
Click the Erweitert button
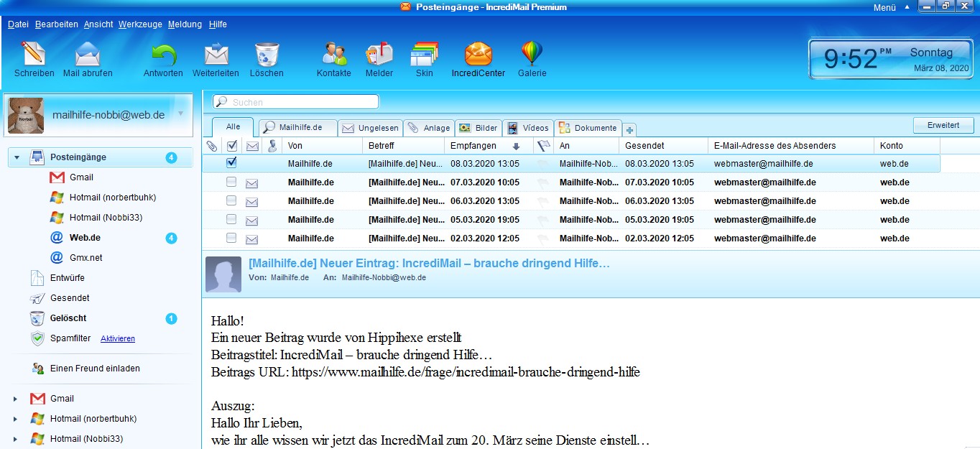pyautogui.click(x=943, y=125)
